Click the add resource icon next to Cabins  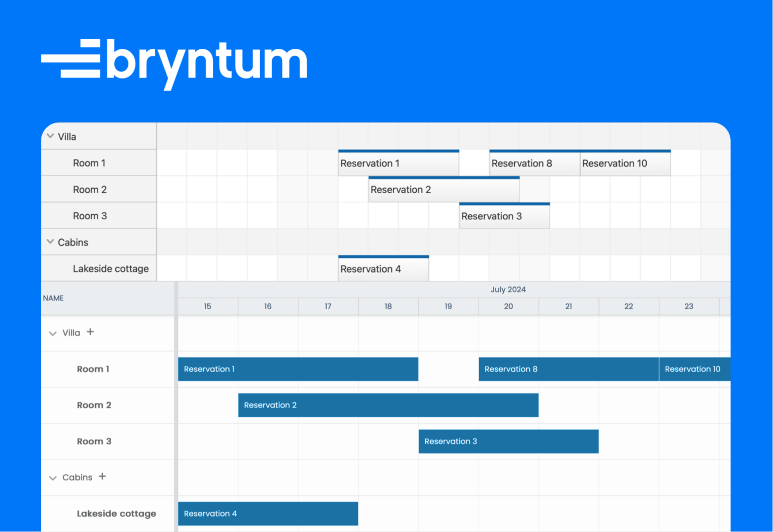click(102, 477)
